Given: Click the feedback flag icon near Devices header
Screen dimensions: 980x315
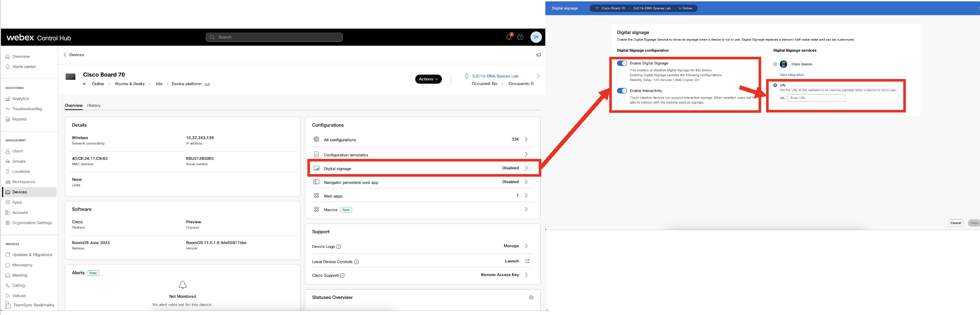Looking at the screenshot, I should click(539, 55).
